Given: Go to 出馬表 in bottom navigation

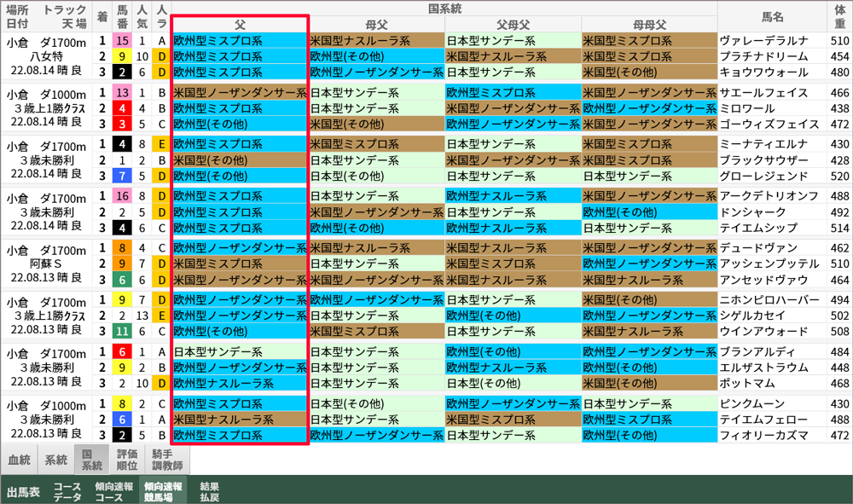Looking at the screenshot, I should click(x=23, y=491).
